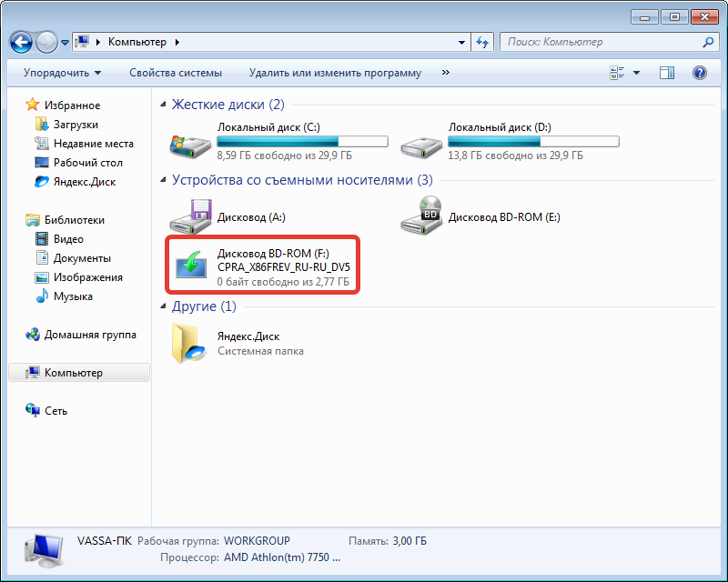Viewport: 728px width, 582px height.
Task: Select Яндекс.Диск system folder icon
Action: pyautogui.click(x=188, y=344)
